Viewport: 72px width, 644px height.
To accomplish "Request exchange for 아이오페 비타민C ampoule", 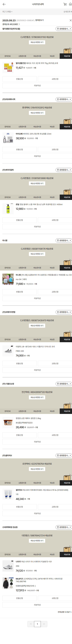I will click(55, 149).
